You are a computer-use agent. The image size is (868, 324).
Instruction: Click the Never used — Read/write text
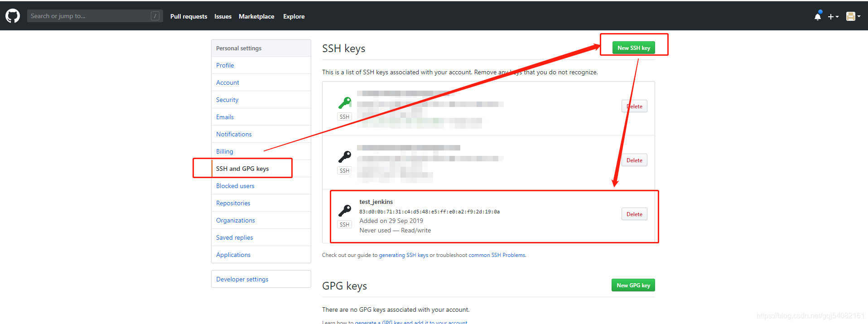395,230
